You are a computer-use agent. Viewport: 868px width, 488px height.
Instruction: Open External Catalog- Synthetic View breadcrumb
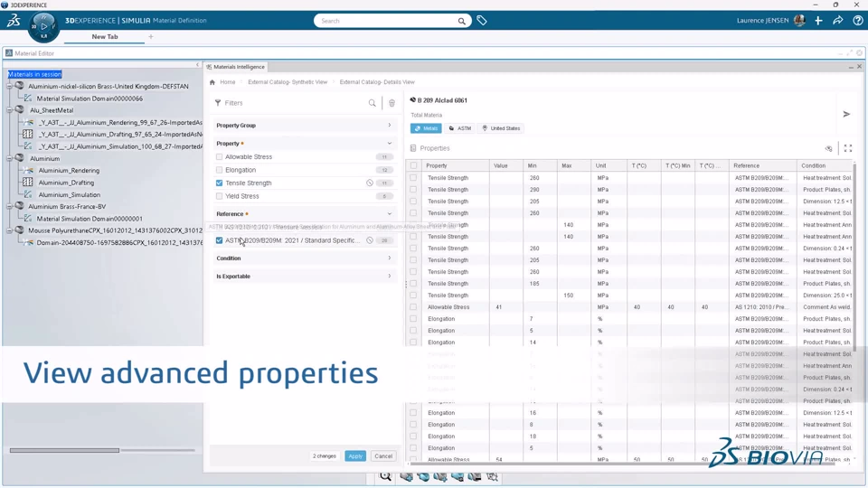tap(288, 82)
